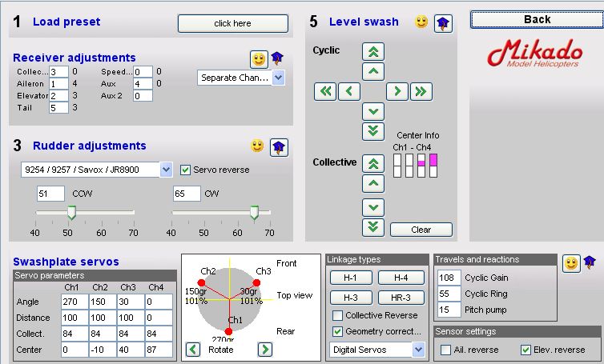Enable the Collective Reverse checkbox
Viewport: 604px width, 364px height.
(338, 315)
